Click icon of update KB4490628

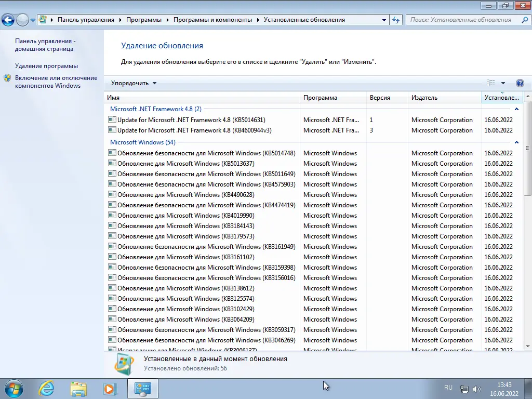[112, 194]
